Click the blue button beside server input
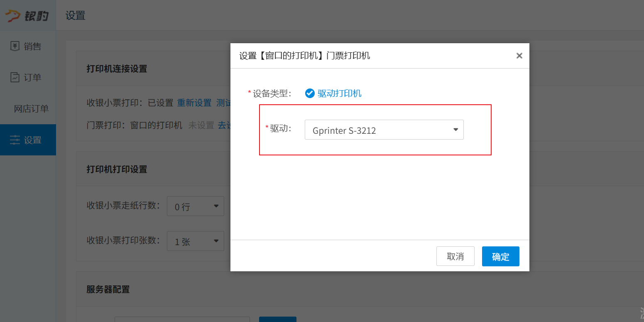644x322 pixels. click(277, 319)
